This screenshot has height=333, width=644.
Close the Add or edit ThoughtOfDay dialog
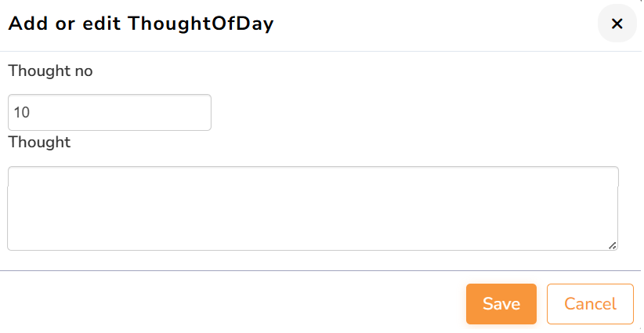pos(617,24)
